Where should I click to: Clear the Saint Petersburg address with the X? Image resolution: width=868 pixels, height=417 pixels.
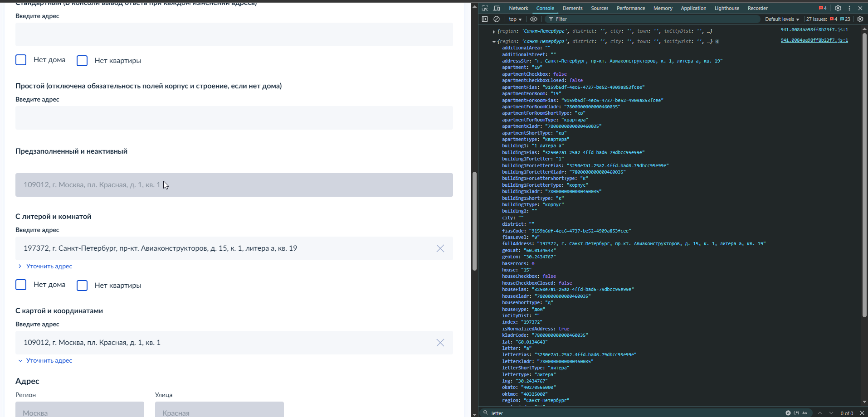[x=440, y=248]
